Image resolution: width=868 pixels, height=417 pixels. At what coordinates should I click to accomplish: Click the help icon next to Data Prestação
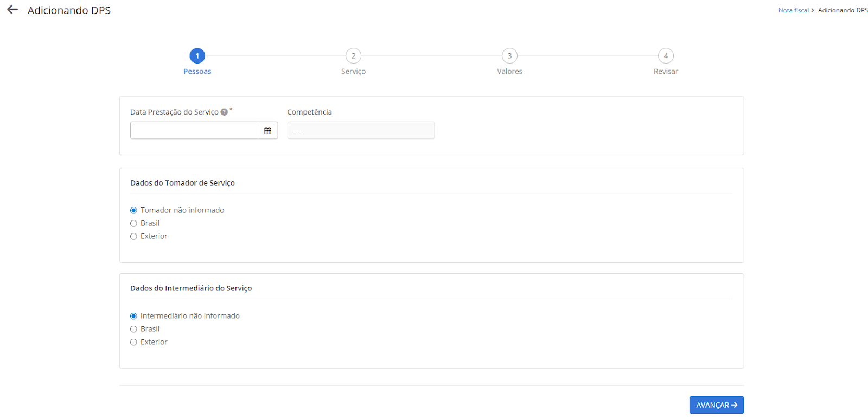click(224, 112)
